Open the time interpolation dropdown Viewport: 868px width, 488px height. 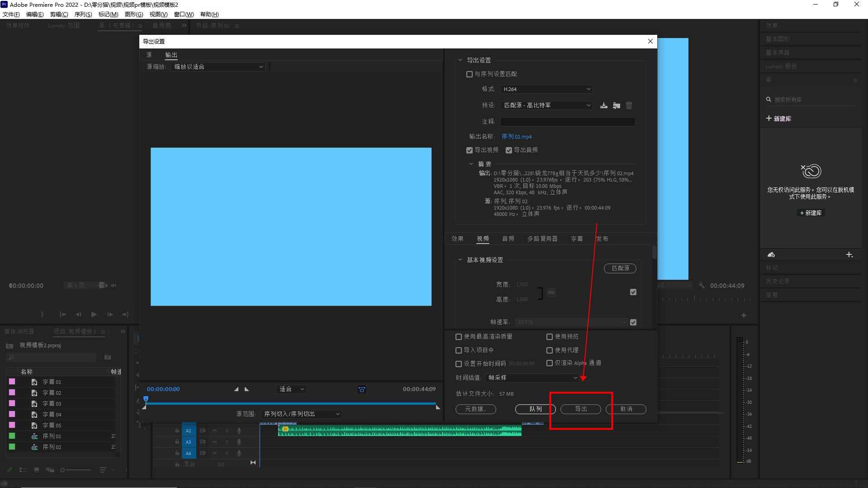coord(532,378)
